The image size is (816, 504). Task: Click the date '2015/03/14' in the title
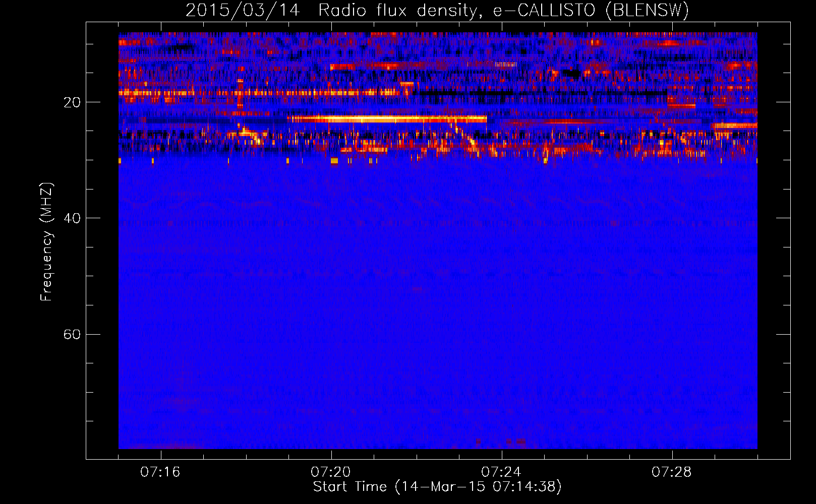[243, 11]
